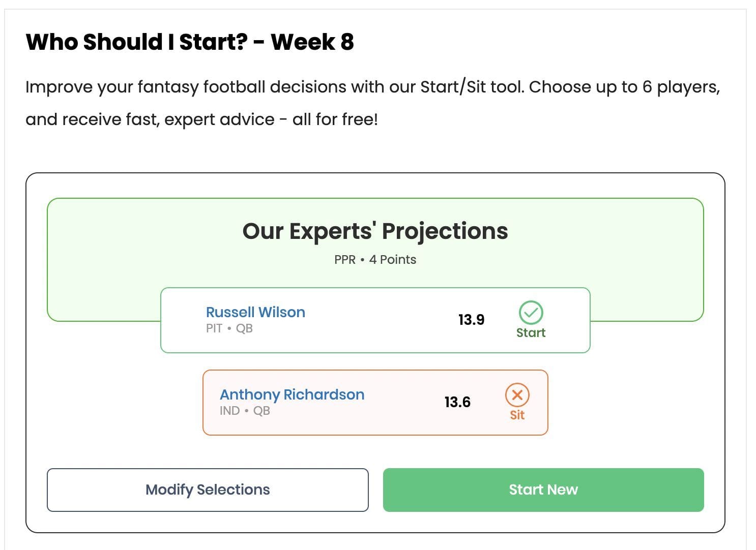Click the Modify Selections button

pos(208,490)
